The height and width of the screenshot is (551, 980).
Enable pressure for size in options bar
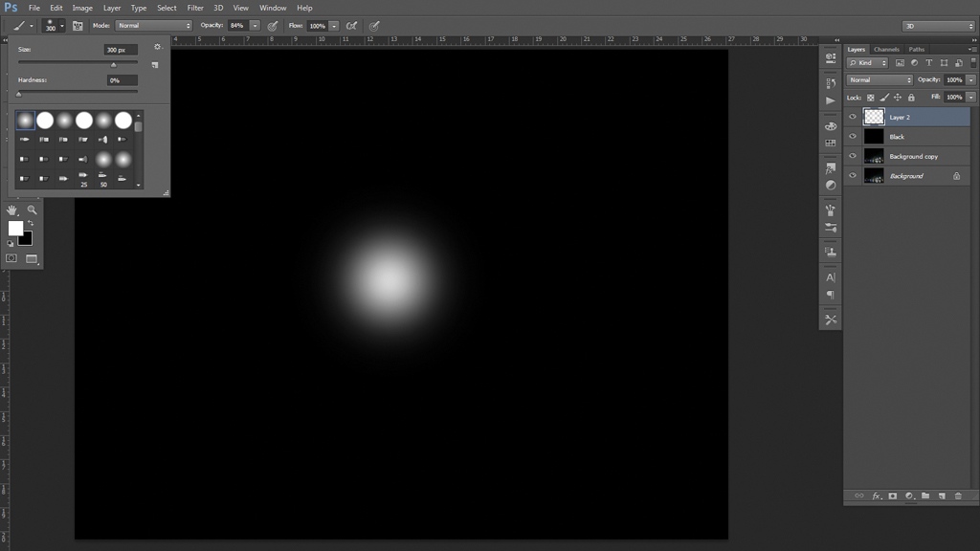pyautogui.click(x=374, y=26)
